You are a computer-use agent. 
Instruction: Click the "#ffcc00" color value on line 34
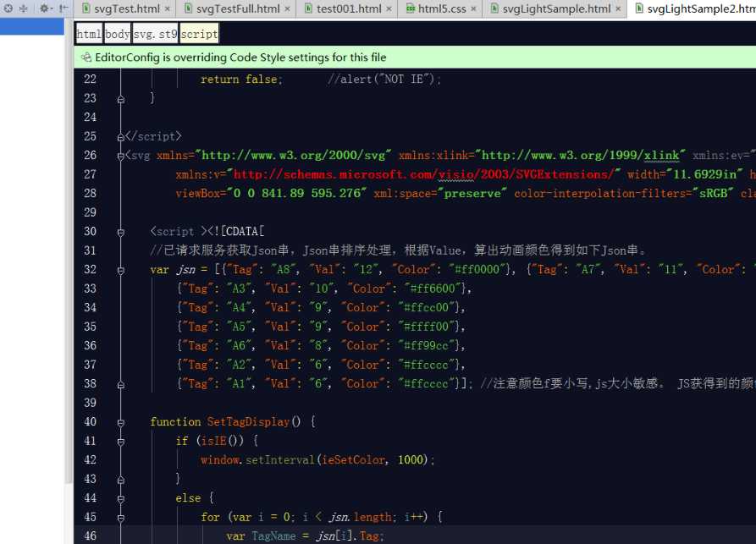426,307
